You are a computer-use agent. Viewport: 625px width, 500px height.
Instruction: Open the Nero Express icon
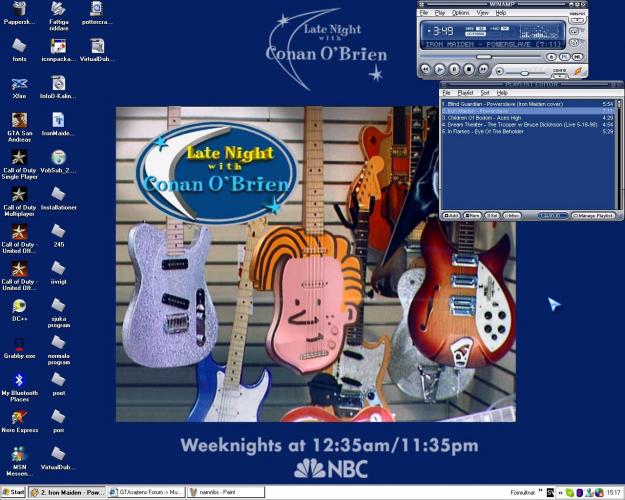tap(19, 421)
